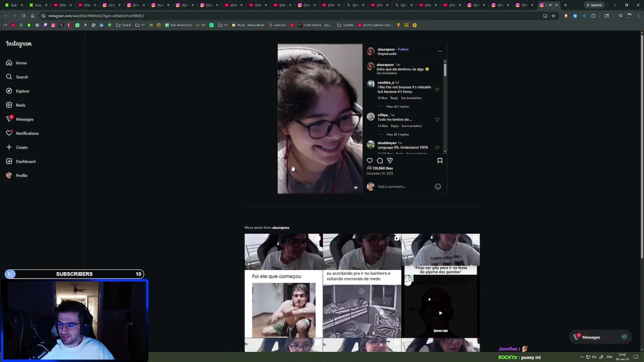The width and height of the screenshot is (644, 362).
Task: Click the Instagram logo
Action: (19, 44)
